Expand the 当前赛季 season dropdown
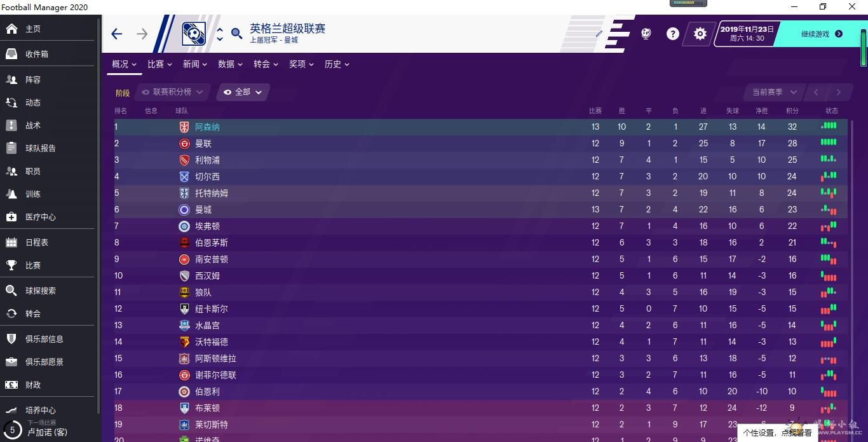The image size is (868, 442). point(774,92)
